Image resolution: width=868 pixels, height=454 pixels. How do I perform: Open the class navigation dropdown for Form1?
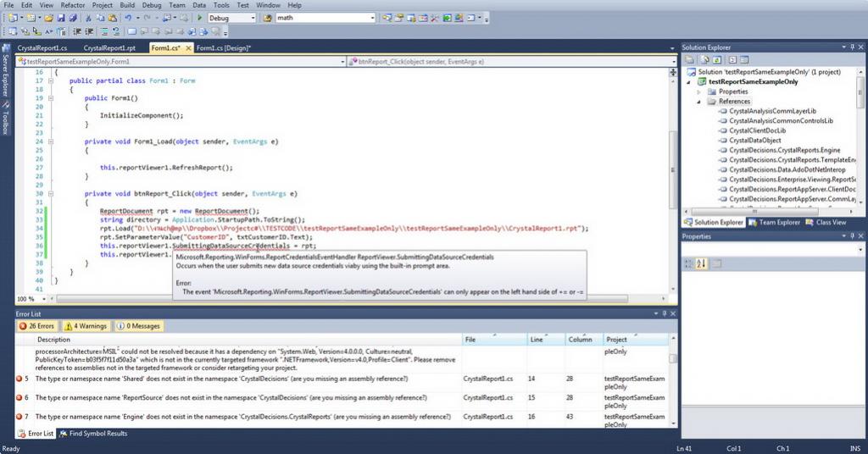342,61
